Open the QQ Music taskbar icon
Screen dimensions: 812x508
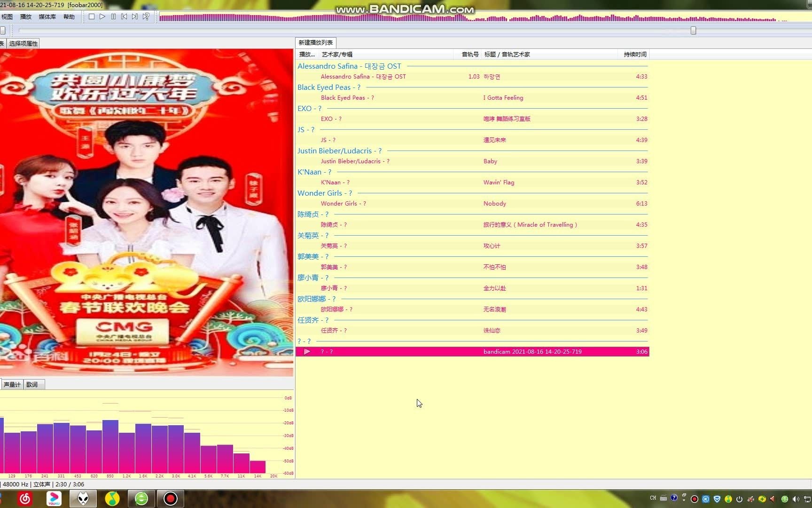(x=112, y=499)
